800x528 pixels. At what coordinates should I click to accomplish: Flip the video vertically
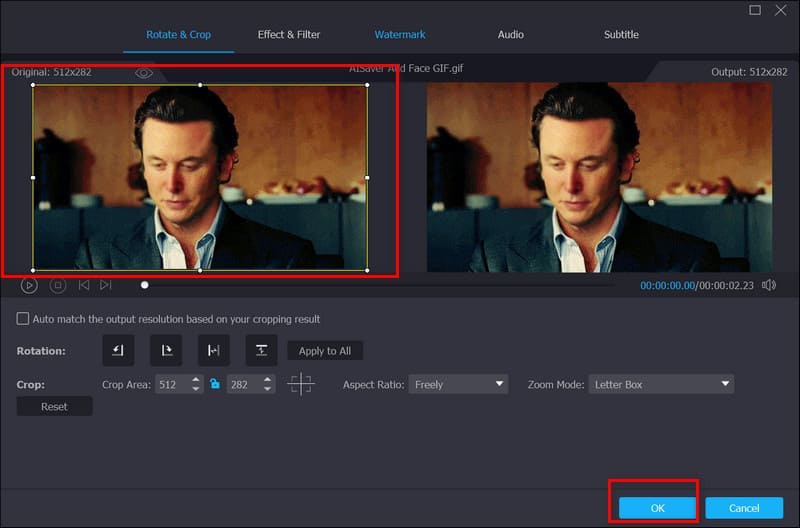tap(261, 351)
